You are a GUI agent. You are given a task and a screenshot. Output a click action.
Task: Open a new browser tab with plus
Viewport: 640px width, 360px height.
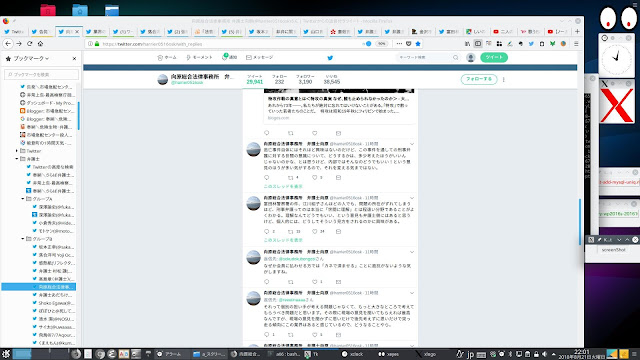pos(577,31)
